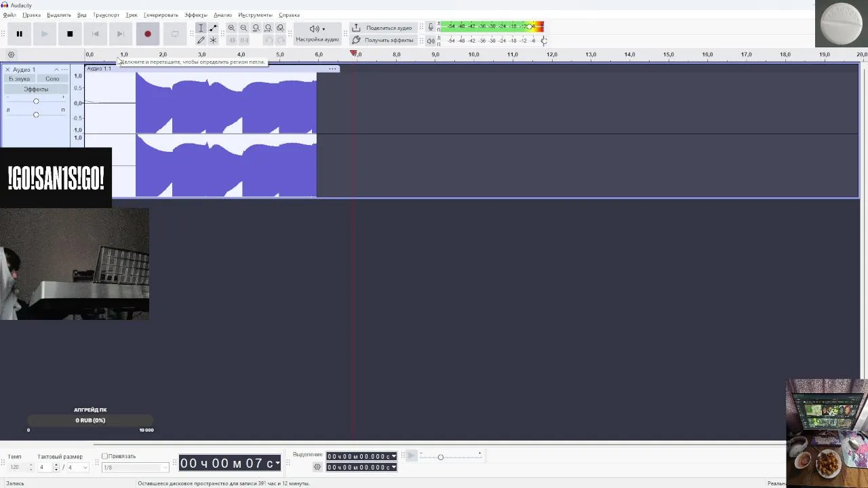Screen dimensions: 868x488
Task: Open the Файл menu
Action: pyautogui.click(x=9, y=15)
